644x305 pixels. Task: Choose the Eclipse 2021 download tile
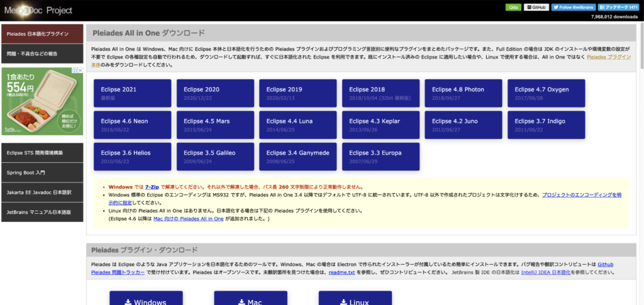[x=132, y=93]
